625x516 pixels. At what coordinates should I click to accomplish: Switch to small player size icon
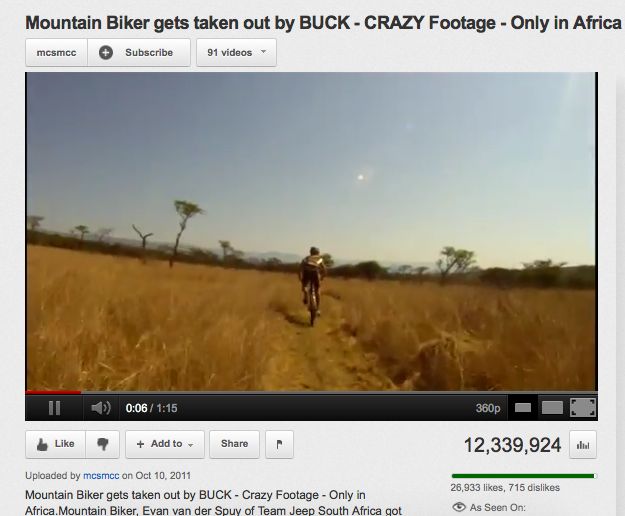coord(523,408)
